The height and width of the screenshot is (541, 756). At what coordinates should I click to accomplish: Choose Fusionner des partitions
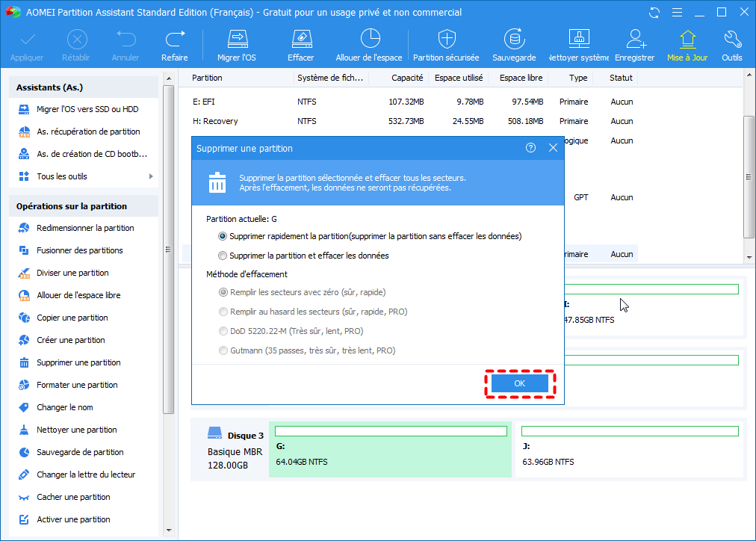(70, 251)
